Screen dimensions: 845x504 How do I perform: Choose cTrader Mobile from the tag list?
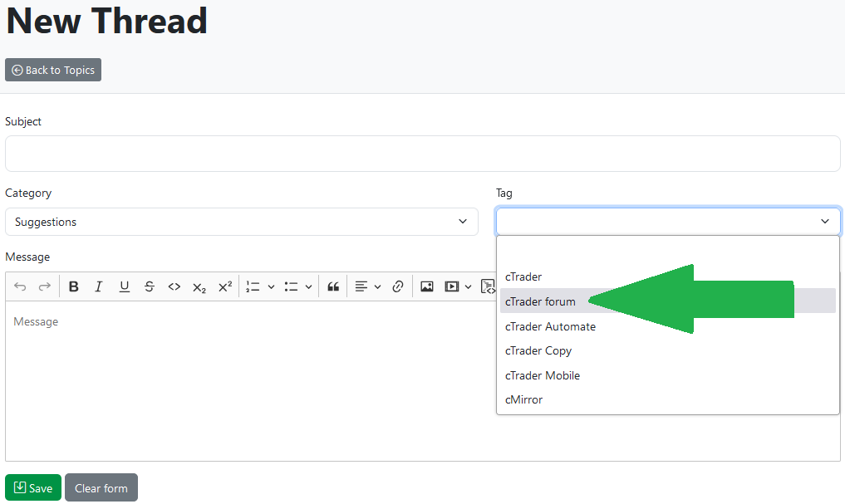pyautogui.click(x=668, y=375)
